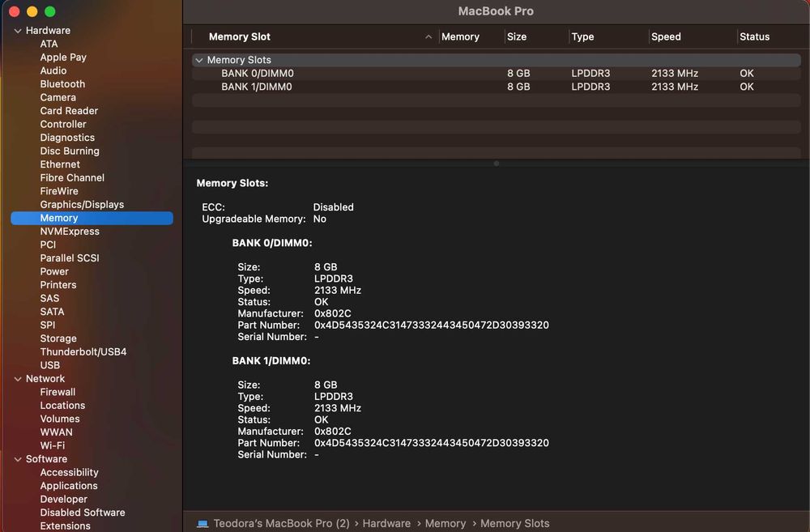810x532 pixels.
Task: Sort by the Size column header
Action: [x=517, y=37]
